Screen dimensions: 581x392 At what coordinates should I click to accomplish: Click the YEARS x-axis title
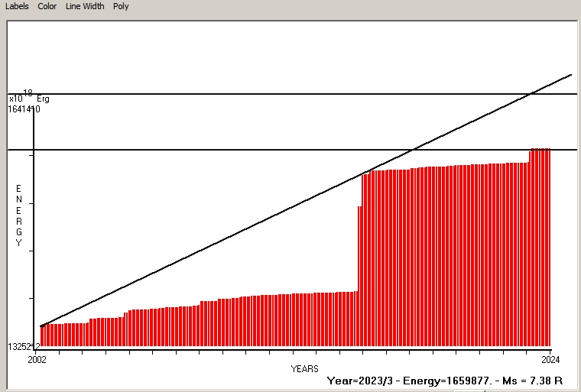tap(305, 369)
